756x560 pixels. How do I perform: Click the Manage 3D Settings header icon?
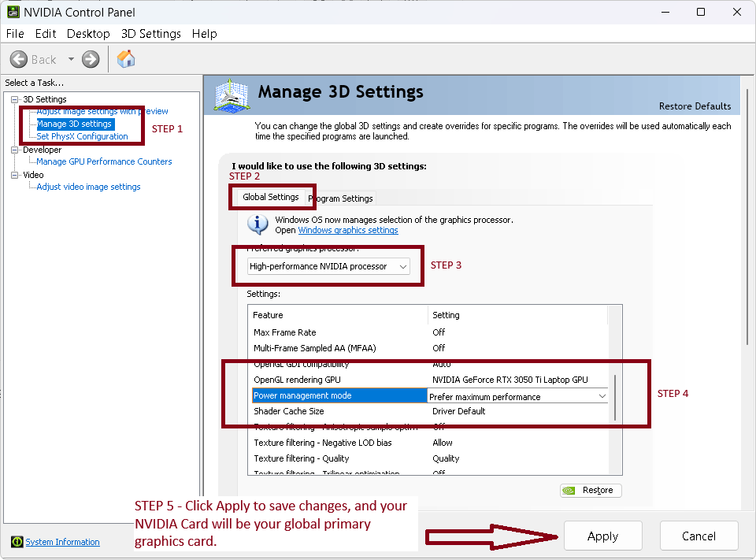tap(232, 96)
